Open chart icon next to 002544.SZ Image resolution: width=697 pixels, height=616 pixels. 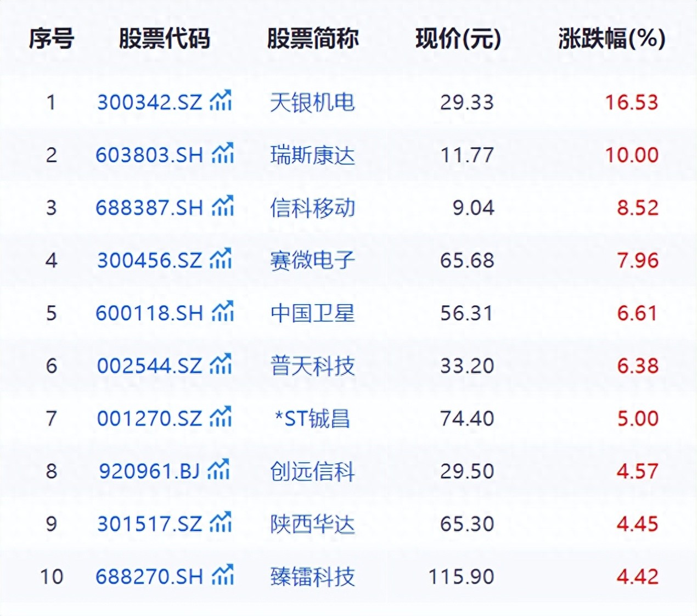point(221,365)
